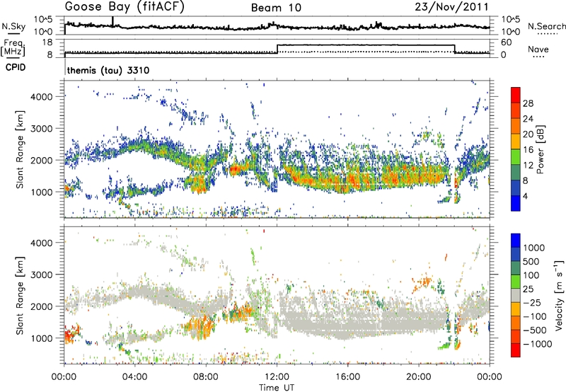
Task: Pick the red bottom segment of Velocity colorbar
Action: click(516, 350)
